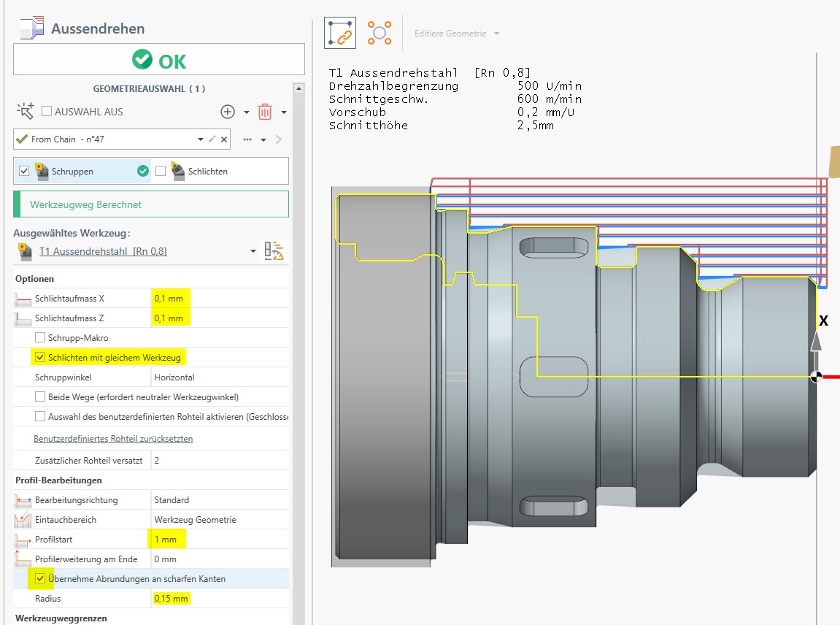Open the cutting parameters icon beside tool
Screen dimensions: 840x625
pyautogui.click(x=274, y=251)
